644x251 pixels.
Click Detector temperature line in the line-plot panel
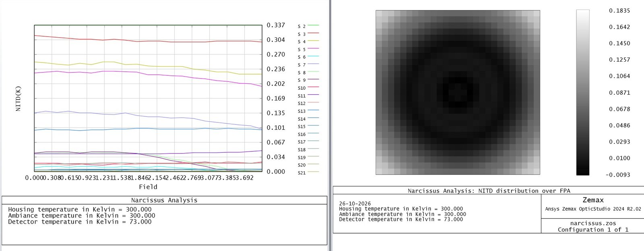tap(80, 222)
